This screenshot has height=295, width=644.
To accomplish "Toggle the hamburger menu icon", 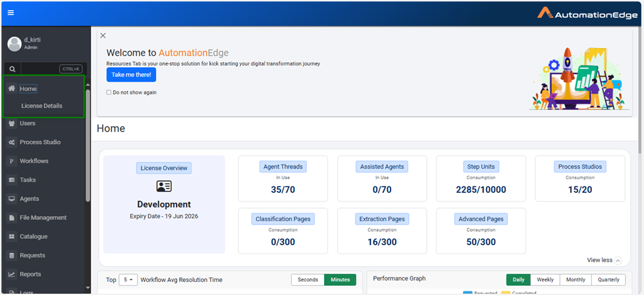I will pyautogui.click(x=11, y=13).
